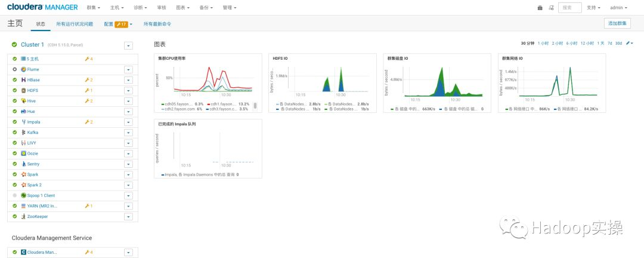Click the Cloudera Manager logo
Screen dimensions: 644x258
tap(42, 7)
